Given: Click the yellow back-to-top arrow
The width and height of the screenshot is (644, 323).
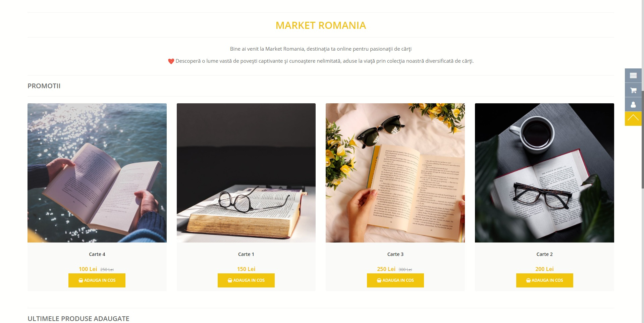Looking at the screenshot, I should tap(633, 119).
